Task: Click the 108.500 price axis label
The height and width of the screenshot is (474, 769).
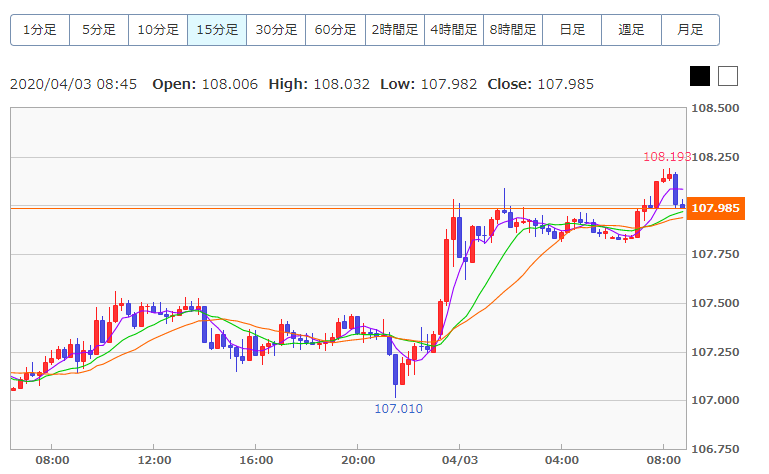Action: [x=715, y=108]
